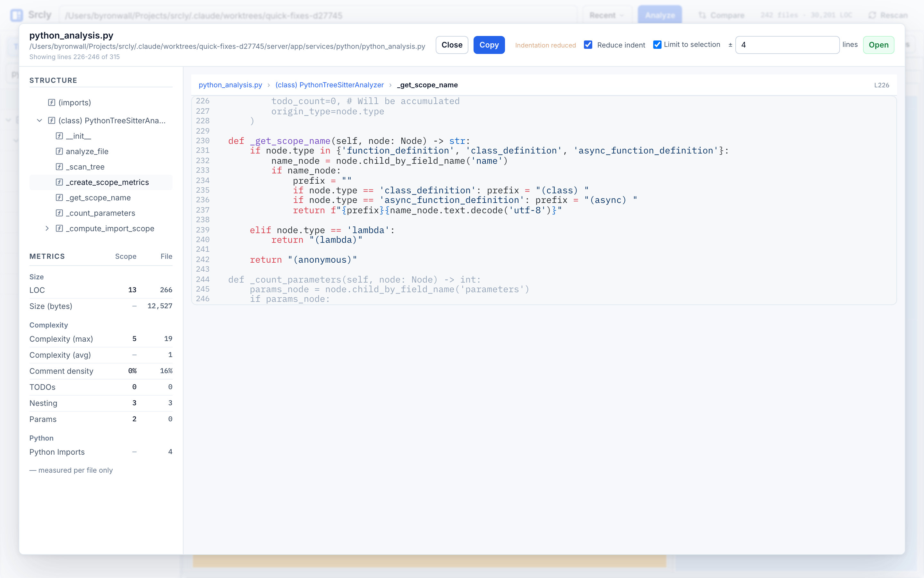Click the function icon beside analyze_file
This screenshot has width=924, height=578.
coord(59,151)
